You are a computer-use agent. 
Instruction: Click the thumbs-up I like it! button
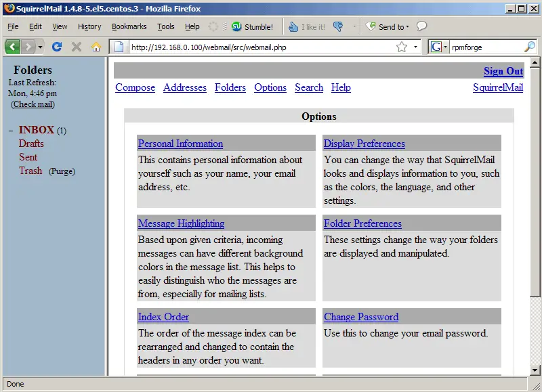[307, 26]
